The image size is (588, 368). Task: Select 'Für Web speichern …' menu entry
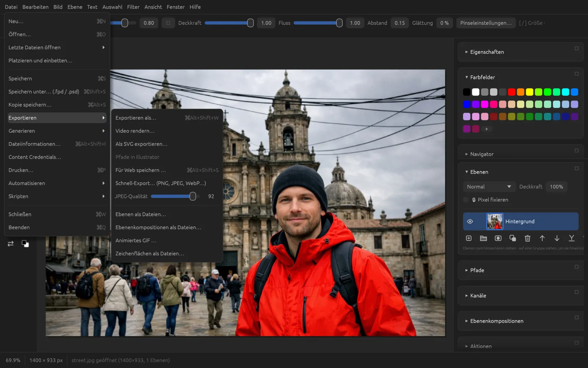(167, 170)
